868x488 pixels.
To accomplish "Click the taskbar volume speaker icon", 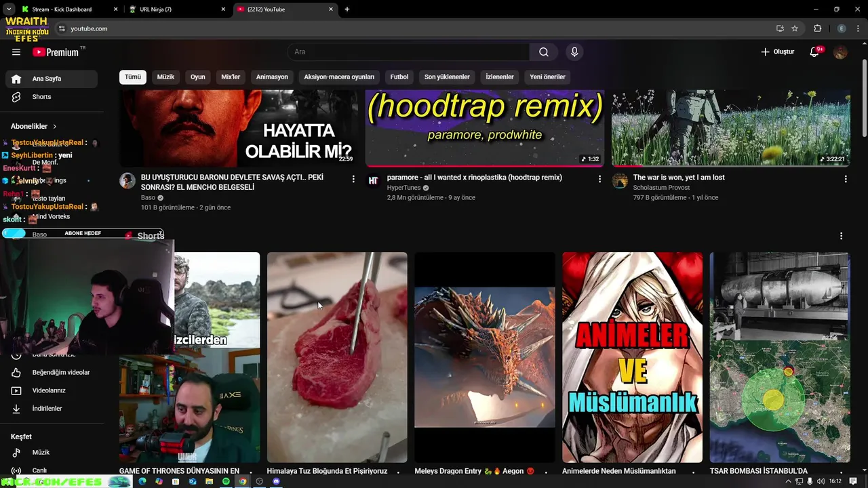I will pyautogui.click(x=821, y=481).
